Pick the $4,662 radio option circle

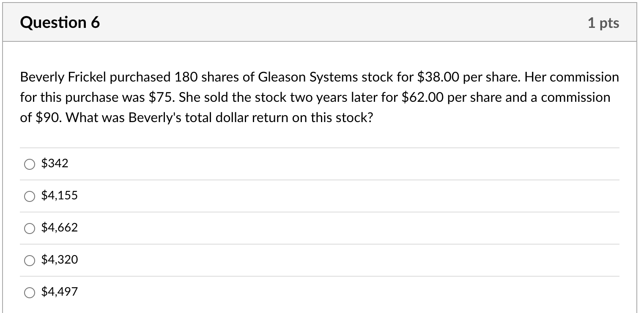30,228
